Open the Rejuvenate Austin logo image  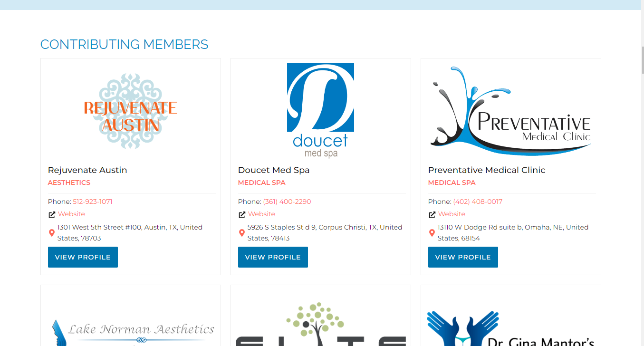[131, 111]
